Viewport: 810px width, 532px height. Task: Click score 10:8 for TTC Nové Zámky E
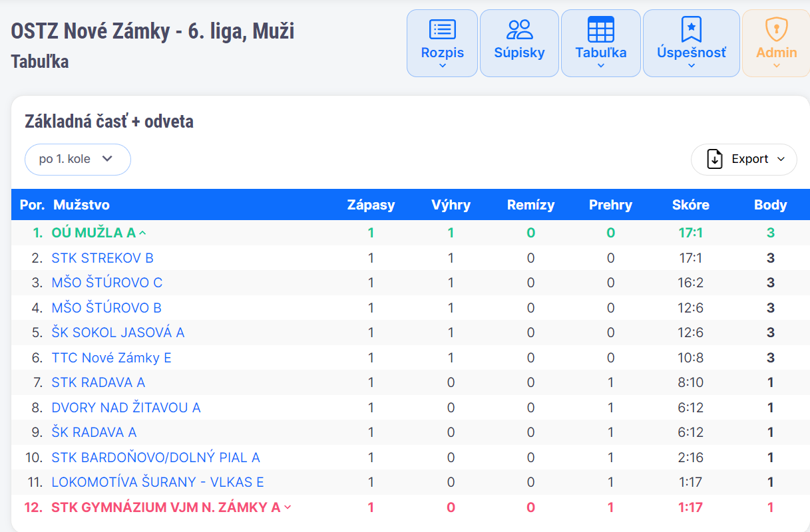point(691,358)
